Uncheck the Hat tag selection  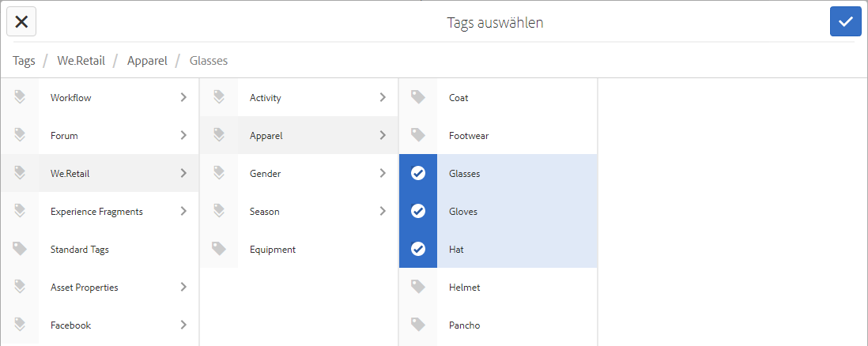click(418, 249)
